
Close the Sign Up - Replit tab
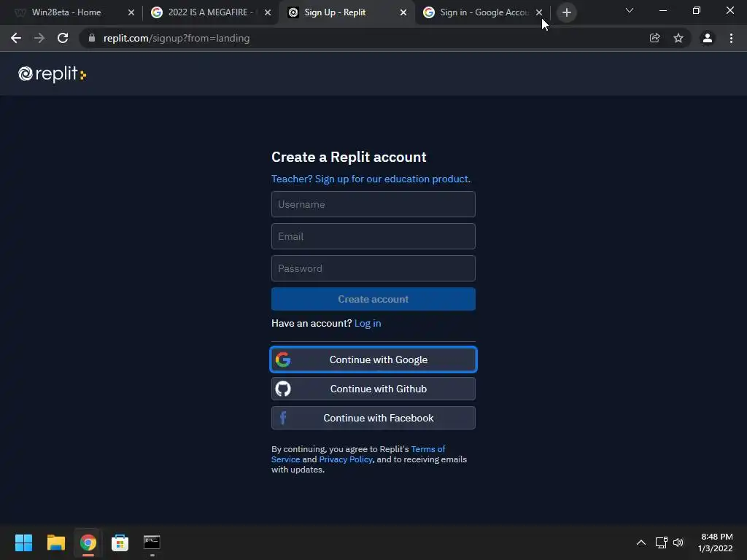pyautogui.click(x=403, y=12)
